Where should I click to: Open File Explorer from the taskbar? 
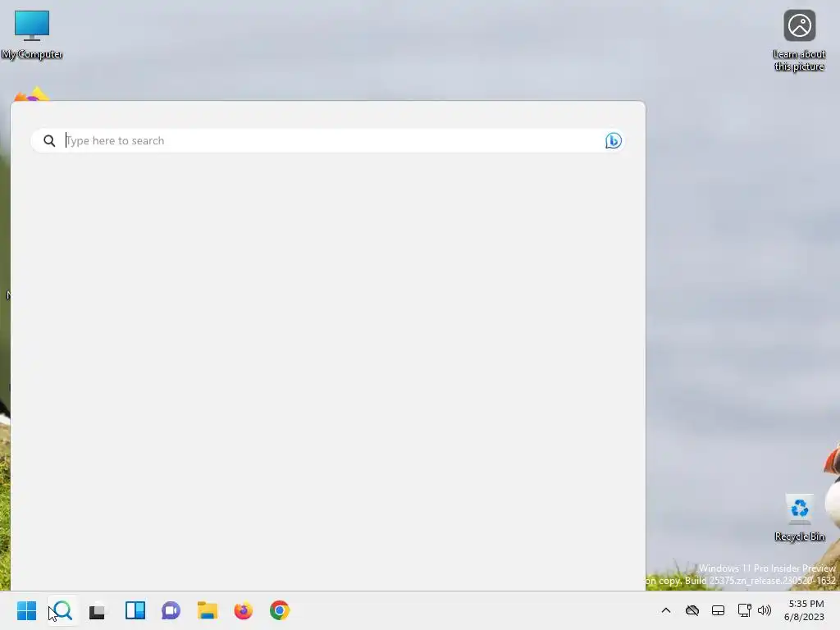[208, 610]
